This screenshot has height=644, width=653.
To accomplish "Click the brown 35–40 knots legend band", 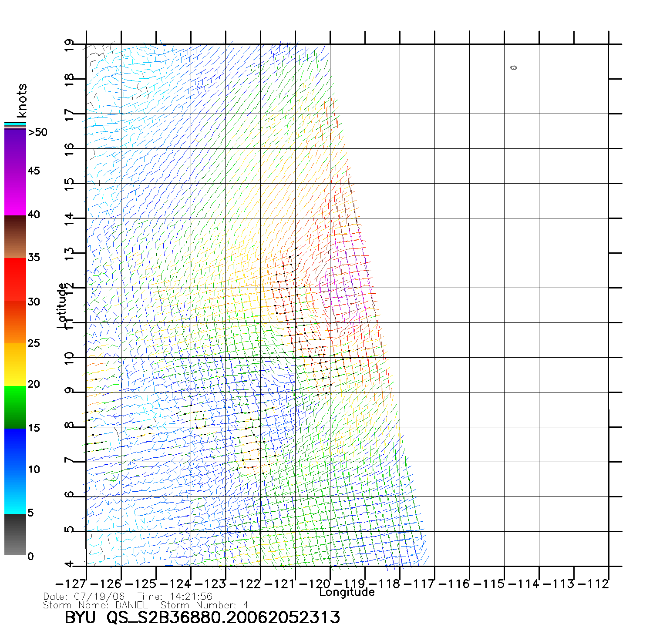I will tap(15, 237).
